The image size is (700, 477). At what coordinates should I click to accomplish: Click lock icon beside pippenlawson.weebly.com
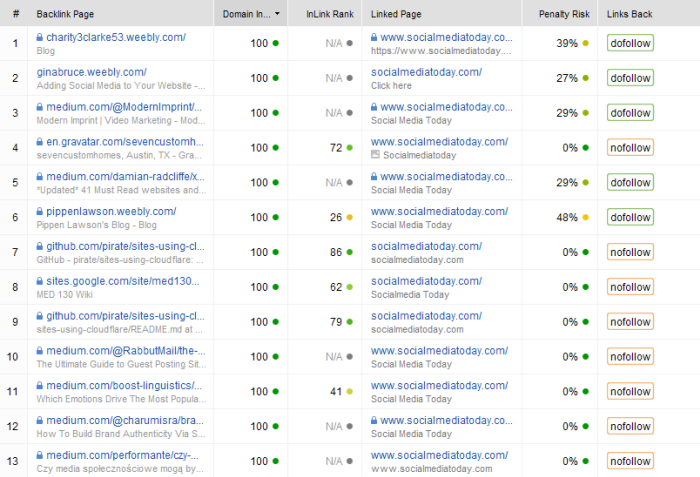point(40,212)
